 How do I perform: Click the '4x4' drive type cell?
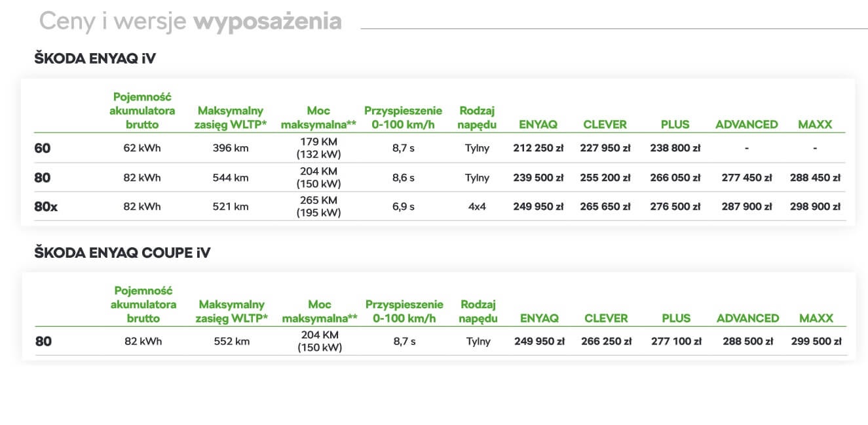pos(478,206)
